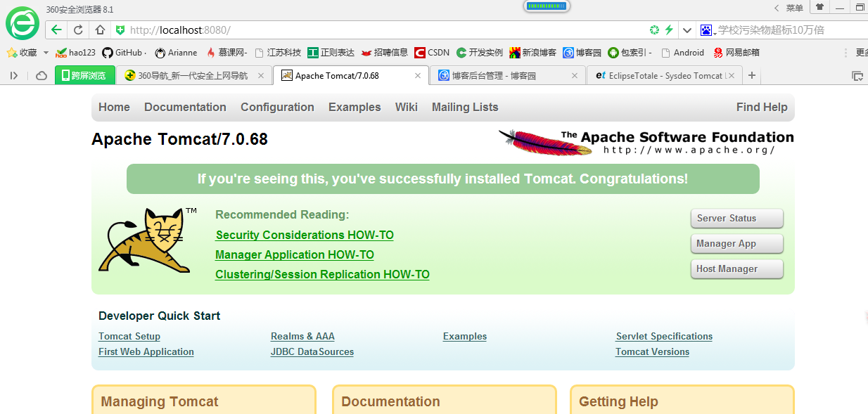Open the hao123 bookmark
Screen dimensions: 868x414
click(x=76, y=53)
